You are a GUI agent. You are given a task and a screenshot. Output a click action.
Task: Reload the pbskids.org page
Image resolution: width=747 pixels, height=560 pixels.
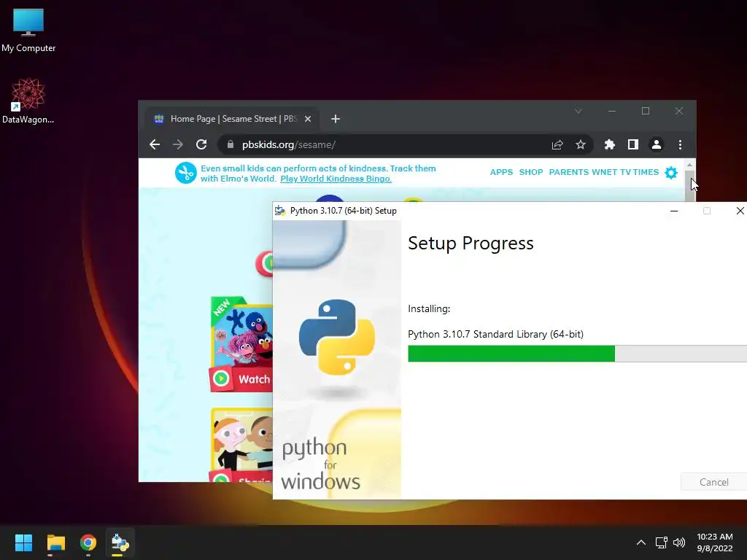point(201,144)
